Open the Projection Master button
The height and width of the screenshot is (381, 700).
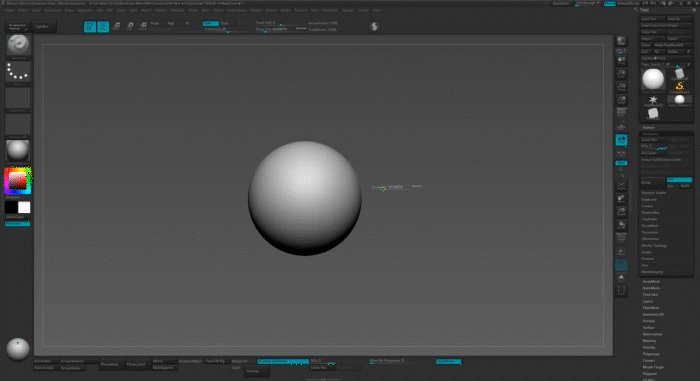(17, 27)
